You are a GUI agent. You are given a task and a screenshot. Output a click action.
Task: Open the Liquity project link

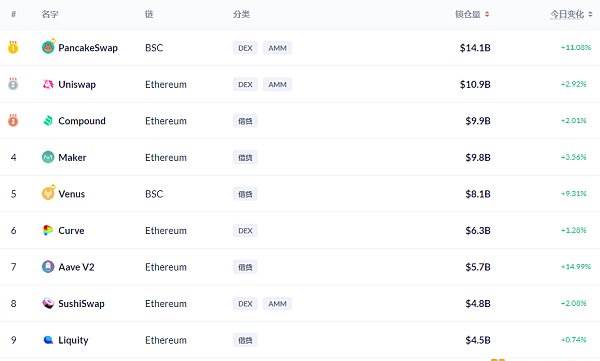(x=73, y=340)
